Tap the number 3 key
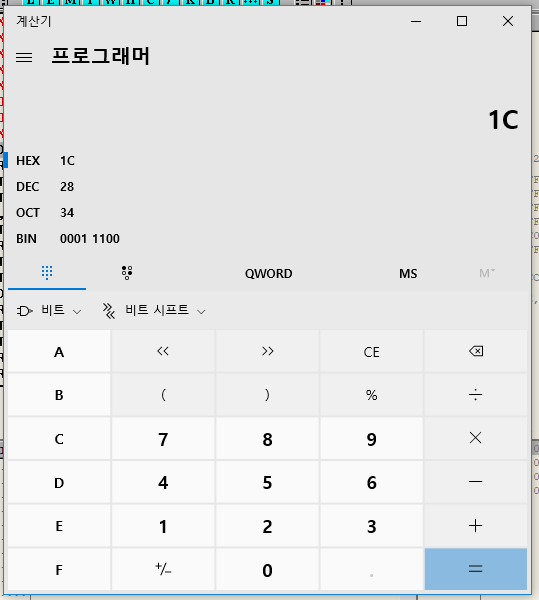The width and height of the screenshot is (539, 600). (x=371, y=526)
